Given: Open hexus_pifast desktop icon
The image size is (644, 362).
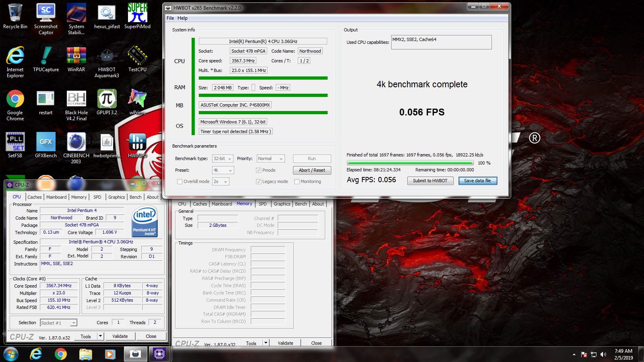Looking at the screenshot, I should click(x=107, y=16).
